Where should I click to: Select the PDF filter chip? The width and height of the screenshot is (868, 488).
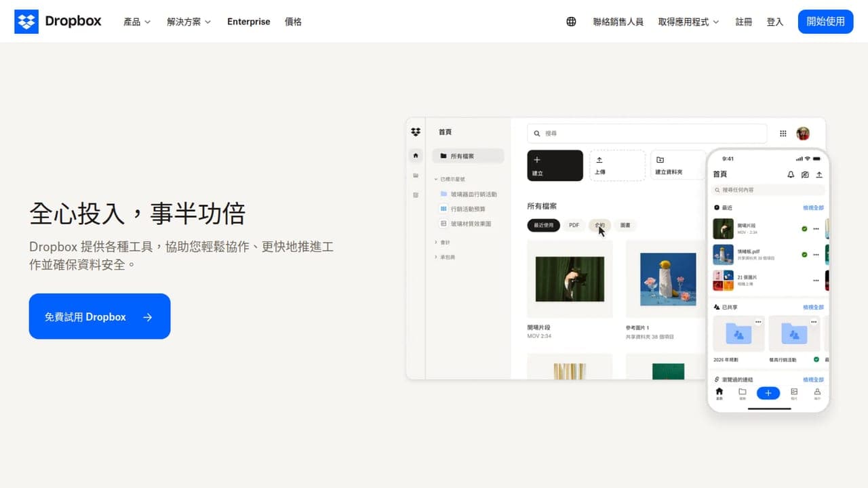pos(574,225)
